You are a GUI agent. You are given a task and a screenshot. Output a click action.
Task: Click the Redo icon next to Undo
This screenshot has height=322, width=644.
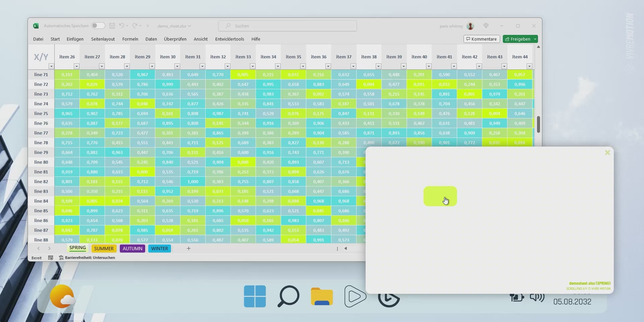pyautogui.click(x=134, y=26)
